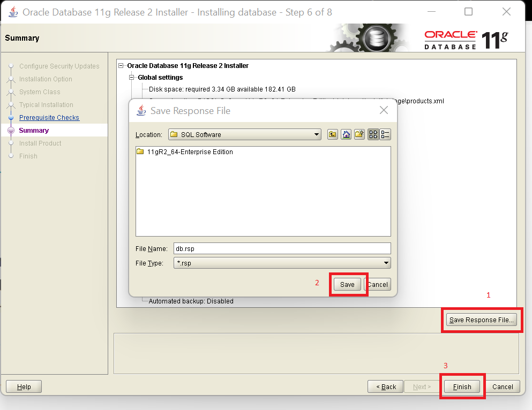
Task: Go Back to the previous installer step
Action: 385,386
